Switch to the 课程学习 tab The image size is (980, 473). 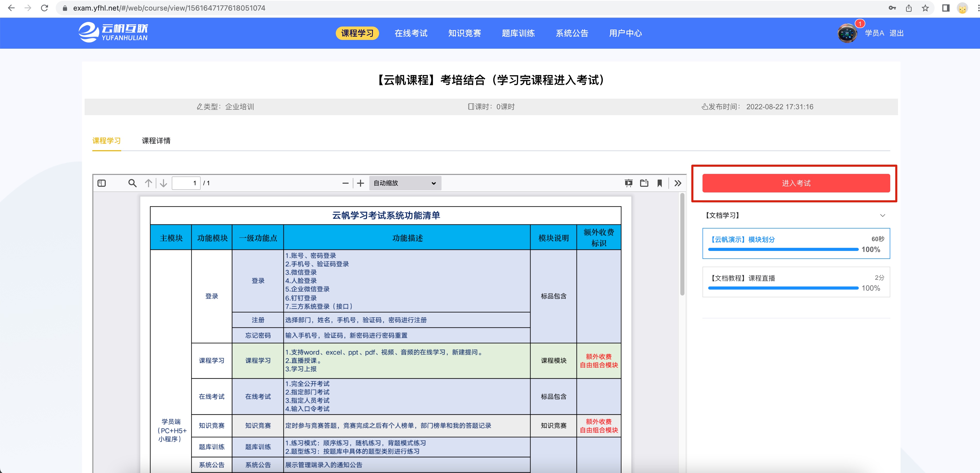coord(107,141)
